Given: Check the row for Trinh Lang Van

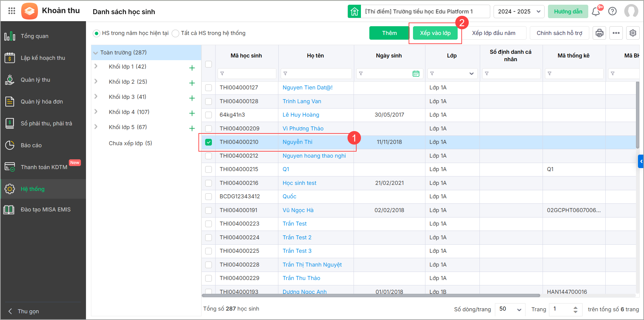Looking at the screenshot, I should coord(209,101).
